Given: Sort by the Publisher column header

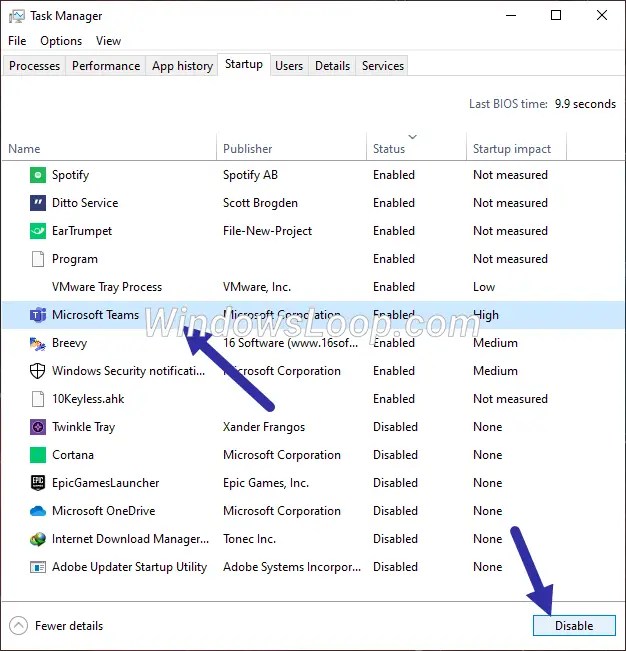Looking at the screenshot, I should [x=291, y=148].
